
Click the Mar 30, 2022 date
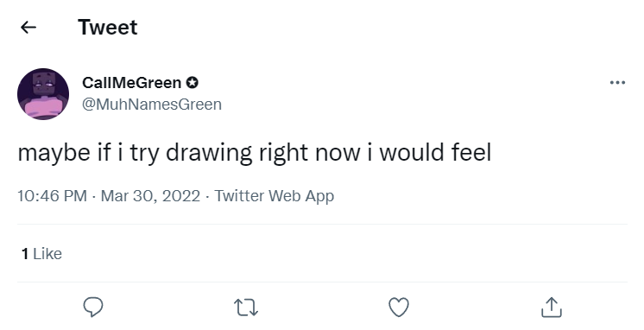pos(150,195)
